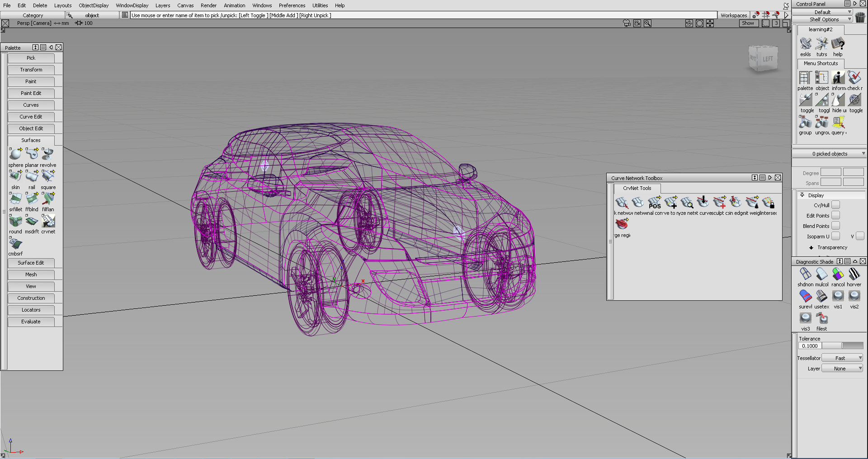The height and width of the screenshot is (459, 868).
Task: Open the crvnet curve network tool
Action: pos(48,221)
